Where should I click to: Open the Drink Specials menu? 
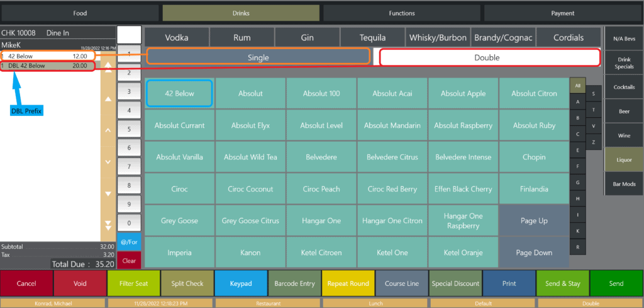[625, 63]
